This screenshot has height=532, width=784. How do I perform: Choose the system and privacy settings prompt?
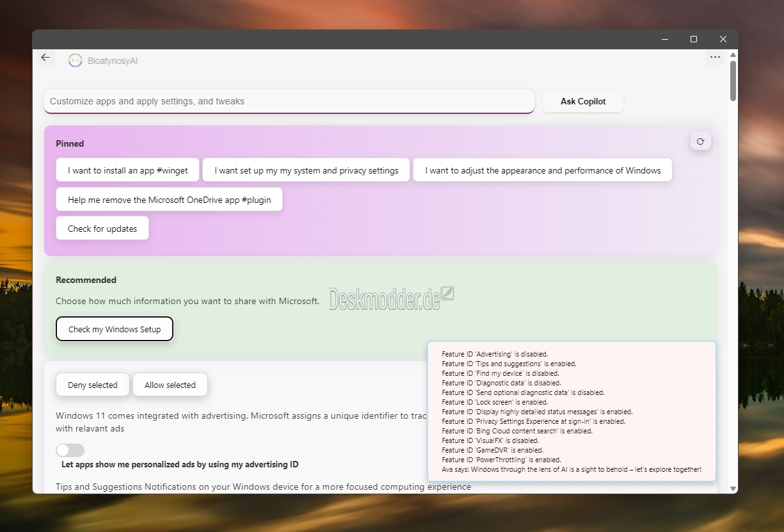point(307,170)
